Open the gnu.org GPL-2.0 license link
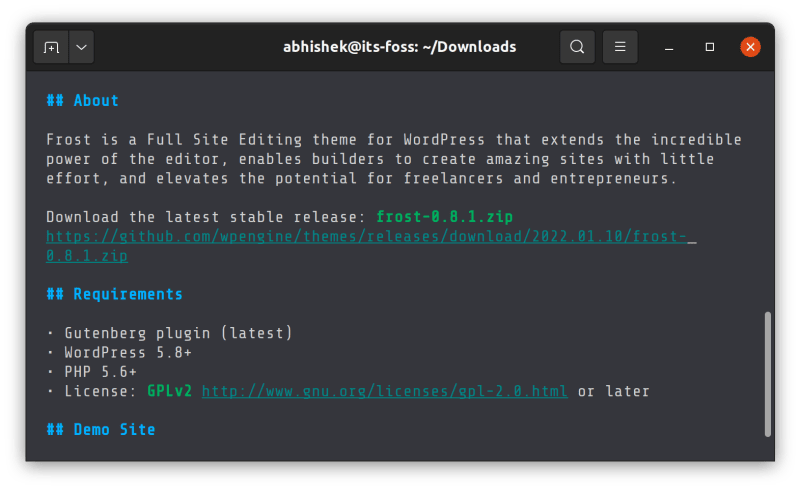800x490 pixels. click(x=384, y=391)
